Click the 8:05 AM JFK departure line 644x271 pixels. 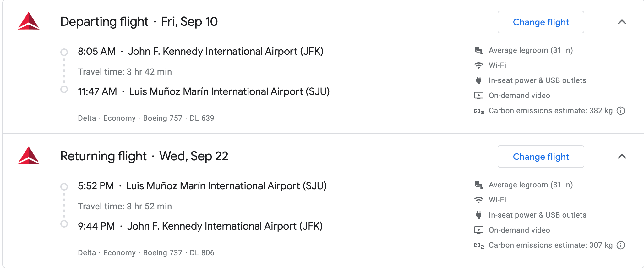[200, 51]
